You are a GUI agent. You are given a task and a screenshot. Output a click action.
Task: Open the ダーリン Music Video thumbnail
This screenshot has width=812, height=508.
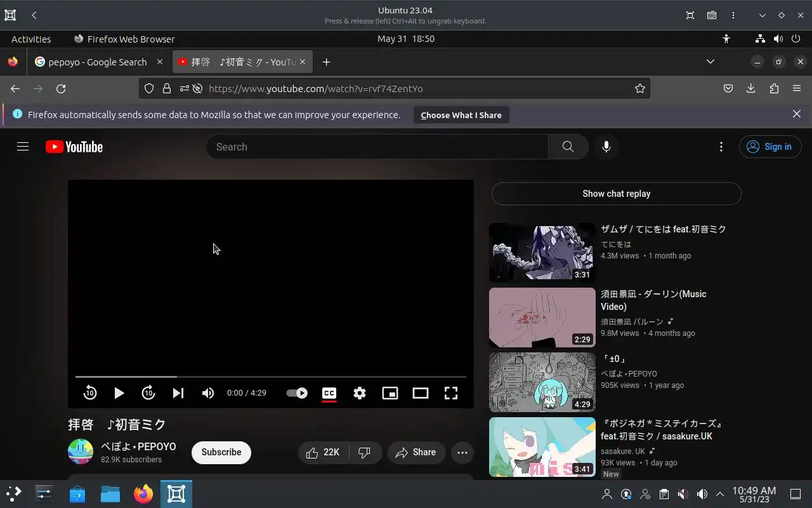(x=542, y=317)
